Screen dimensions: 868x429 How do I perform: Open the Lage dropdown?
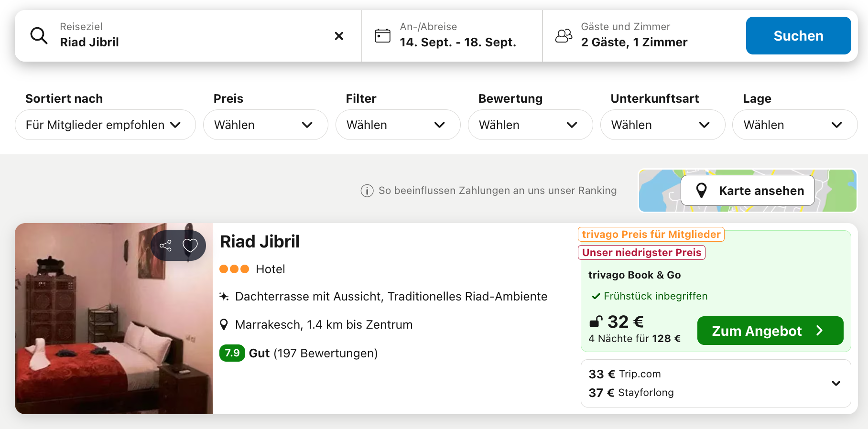[795, 125]
